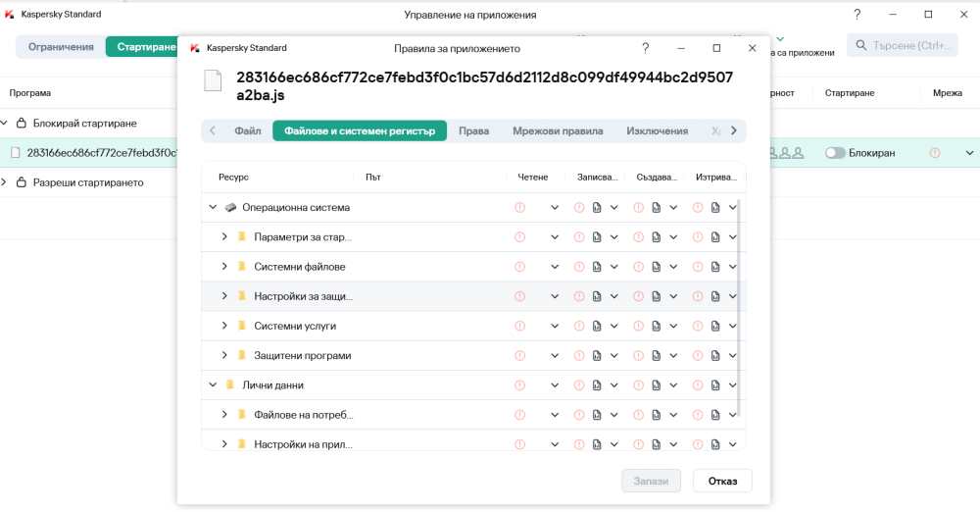Click the Изтриване log icon for Лични данни
980x512 pixels.
coord(715,384)
